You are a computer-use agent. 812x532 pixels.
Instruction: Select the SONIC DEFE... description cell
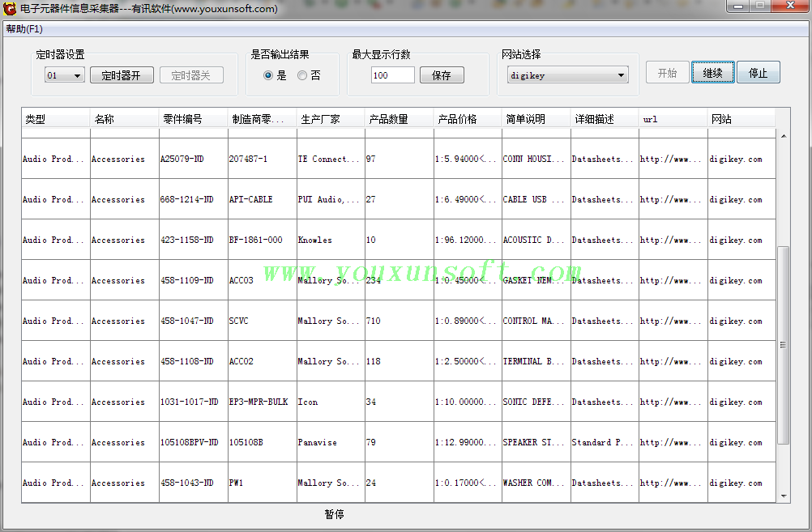[x=536, y=402]
